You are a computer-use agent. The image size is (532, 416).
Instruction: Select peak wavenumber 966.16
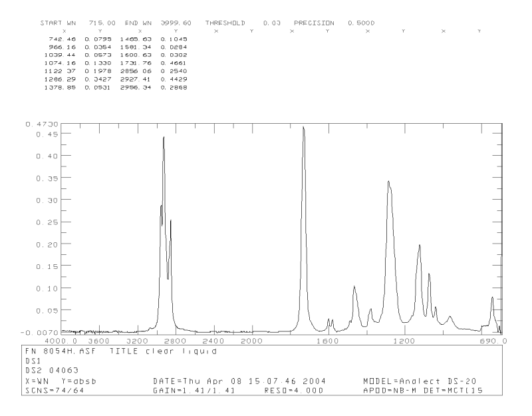(63, 47)
